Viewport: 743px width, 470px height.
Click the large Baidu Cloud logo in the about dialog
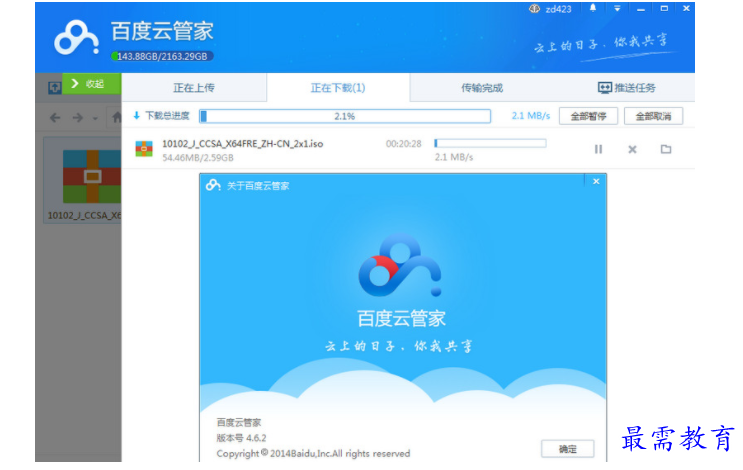pyautogui.click(x=400, y=264)
